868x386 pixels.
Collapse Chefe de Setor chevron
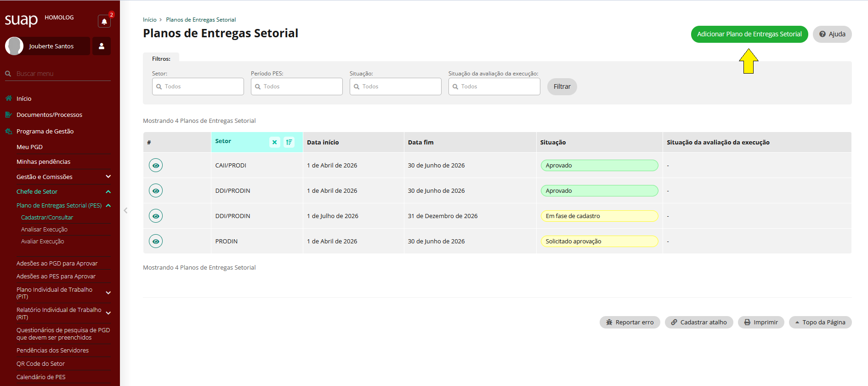click(108, 191)
